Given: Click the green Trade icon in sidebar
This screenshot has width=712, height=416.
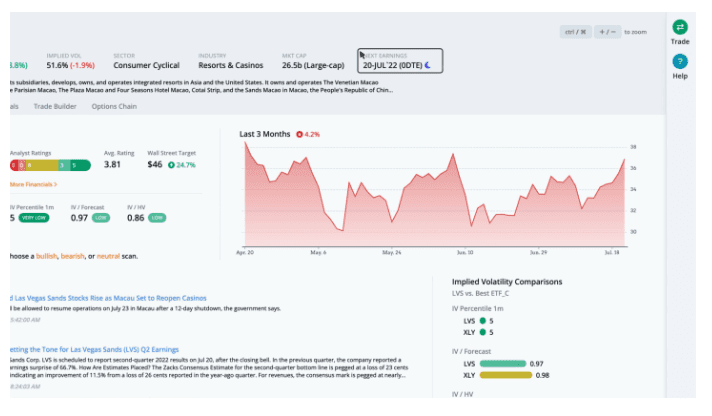Looking at the screenshot, I should coord(680,27).
